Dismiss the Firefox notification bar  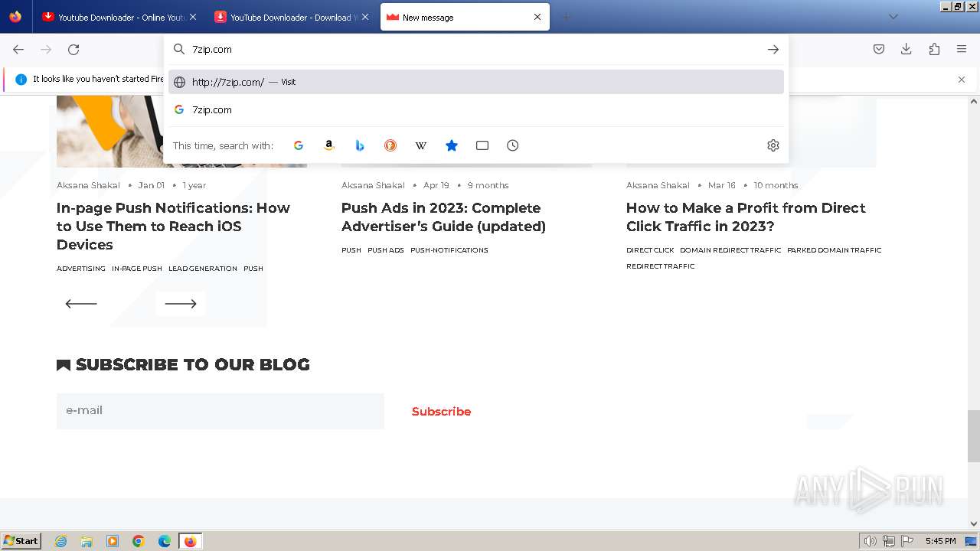tap(962, 80)
